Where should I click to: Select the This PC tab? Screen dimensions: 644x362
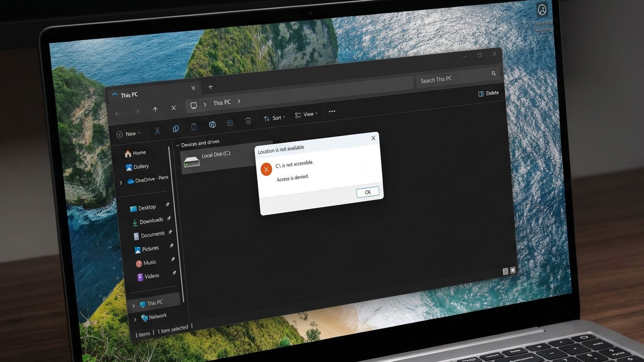pos(154,92)
